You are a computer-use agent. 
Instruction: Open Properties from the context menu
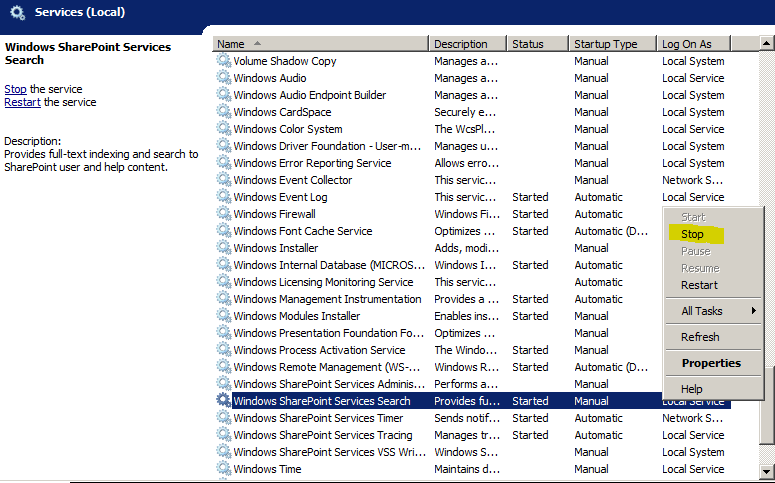click(x=711, y=363)
